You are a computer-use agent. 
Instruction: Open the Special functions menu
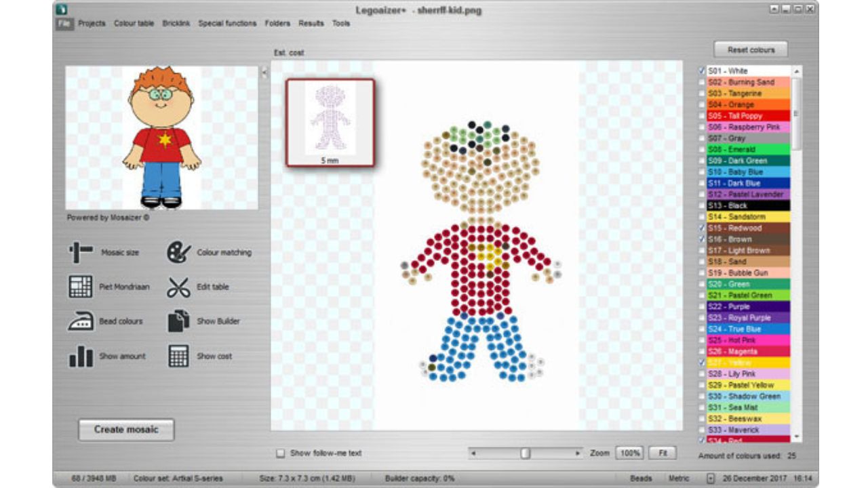pos(227,23)
